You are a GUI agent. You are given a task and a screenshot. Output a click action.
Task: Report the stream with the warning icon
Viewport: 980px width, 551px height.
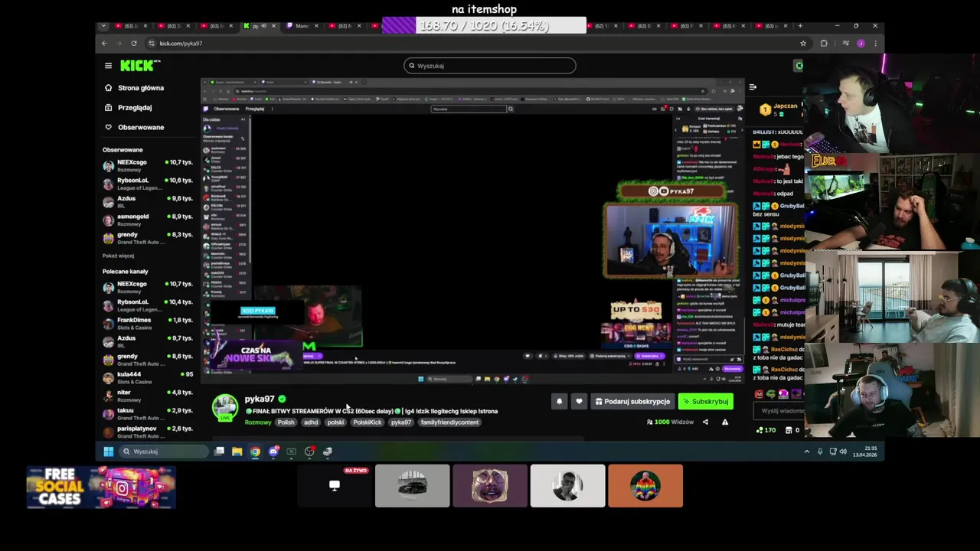pyautogui.click(x=725, y=422)
